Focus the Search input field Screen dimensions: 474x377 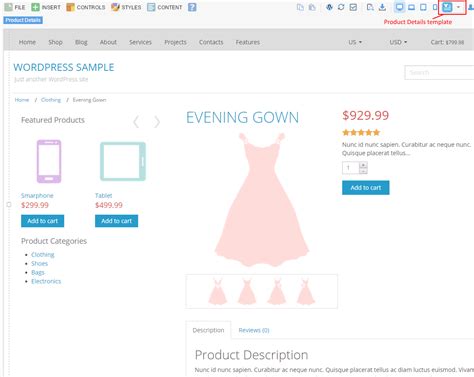[439, 72]
